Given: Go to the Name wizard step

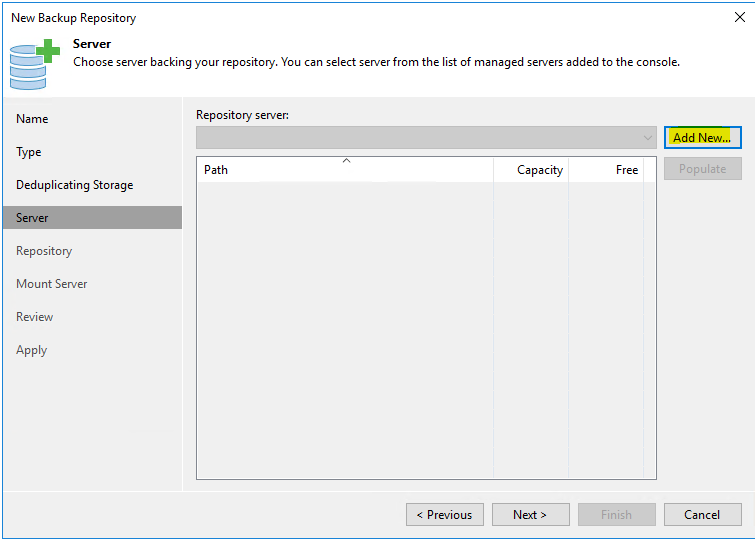Looking at the screenshot, I should pos(32,119).
